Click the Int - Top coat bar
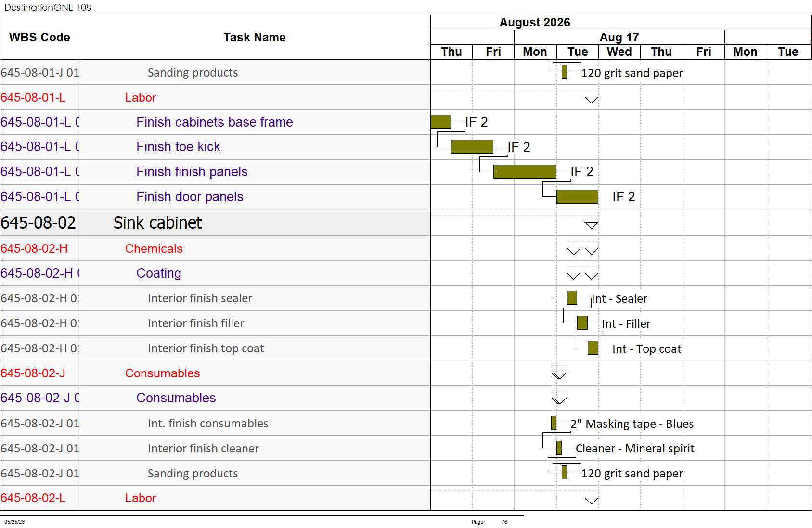 (x=593, y=348)
